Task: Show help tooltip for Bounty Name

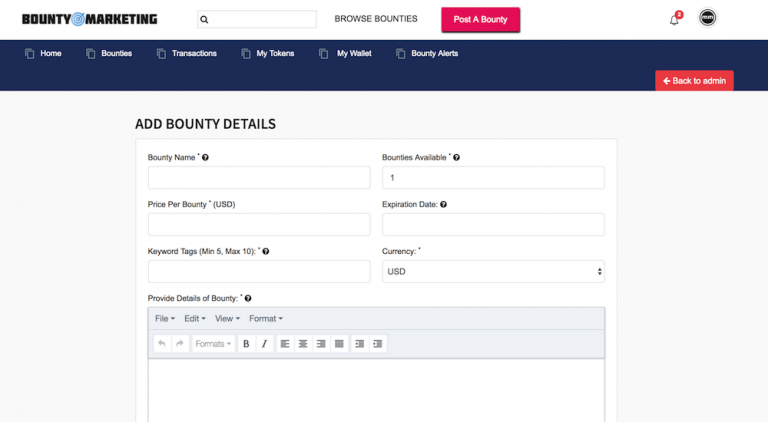Action: point(205,158)
